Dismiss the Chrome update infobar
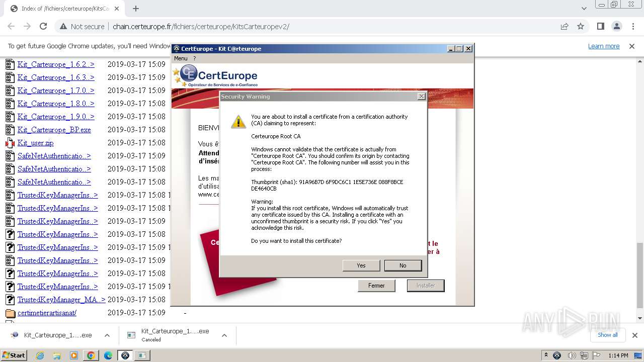The width and height of the screenshot is (644, 362). click(x=632, y=46)
